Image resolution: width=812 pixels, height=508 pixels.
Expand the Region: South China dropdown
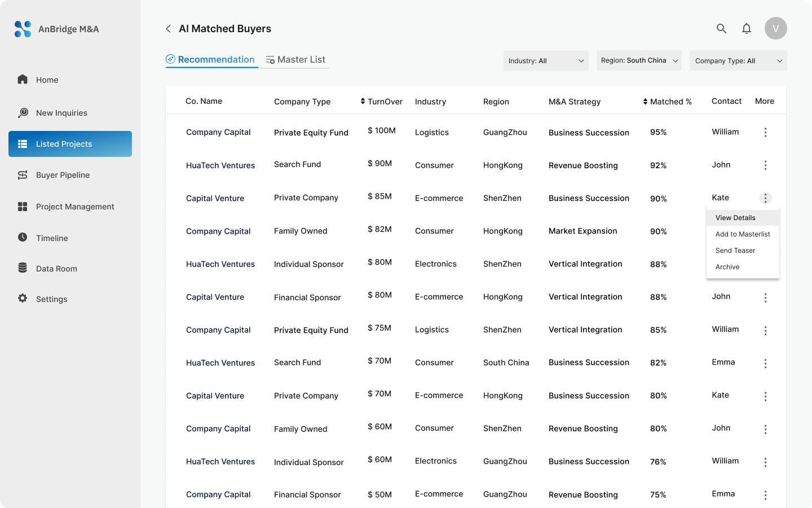click(639, 60)
